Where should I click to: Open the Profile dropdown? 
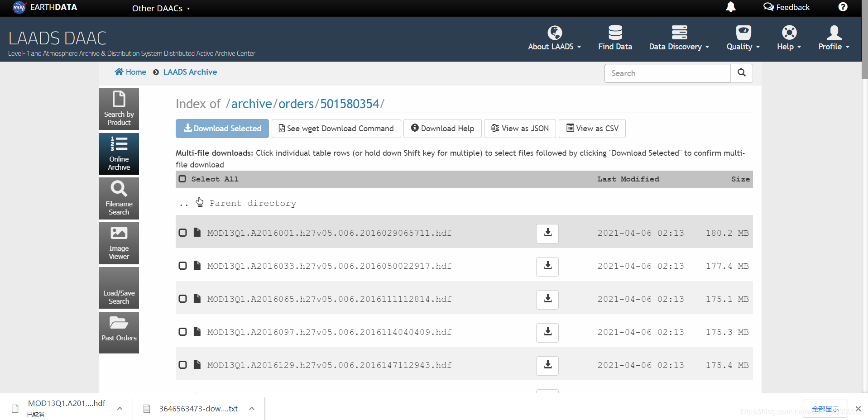click(834, 38)
